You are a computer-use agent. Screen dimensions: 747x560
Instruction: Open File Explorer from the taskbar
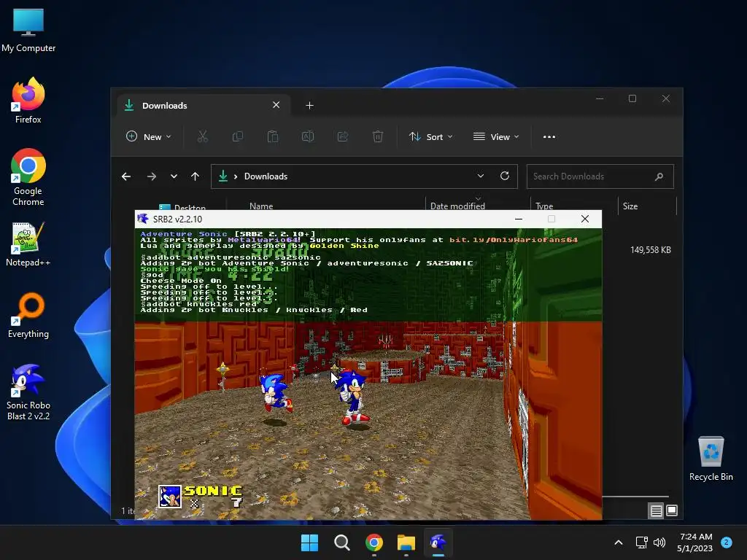[x=406, y=542]
